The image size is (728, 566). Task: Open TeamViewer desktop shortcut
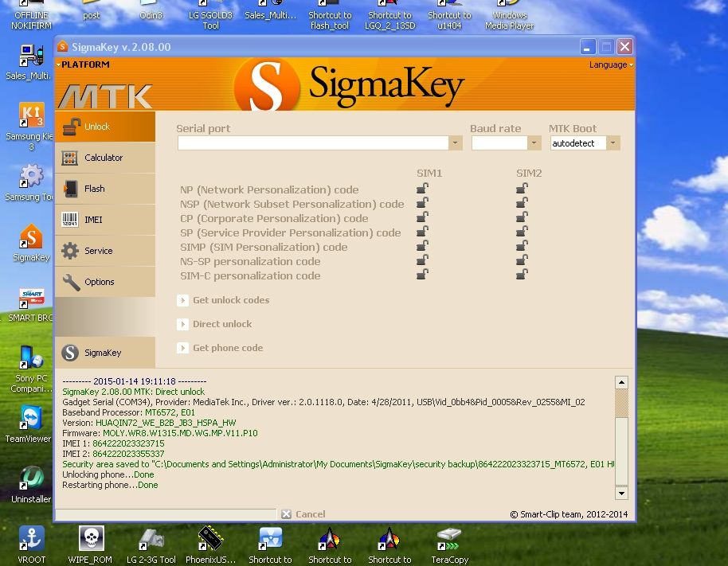pos(31,424)
